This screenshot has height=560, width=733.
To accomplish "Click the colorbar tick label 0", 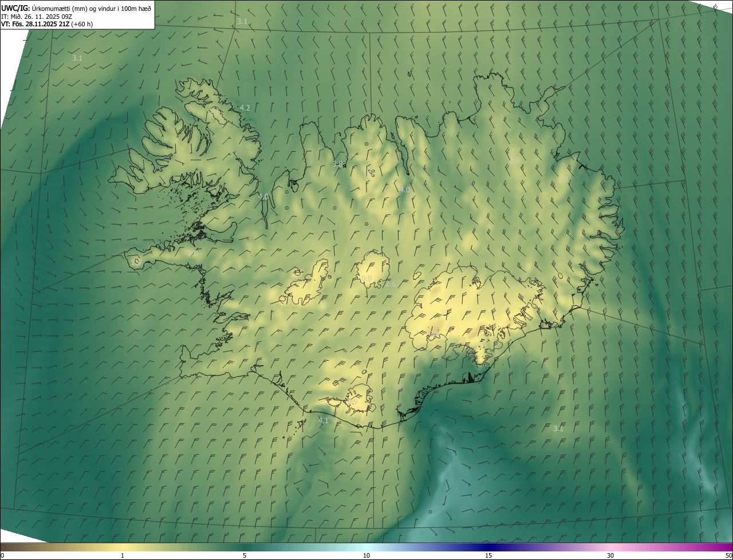I will 2,555.
